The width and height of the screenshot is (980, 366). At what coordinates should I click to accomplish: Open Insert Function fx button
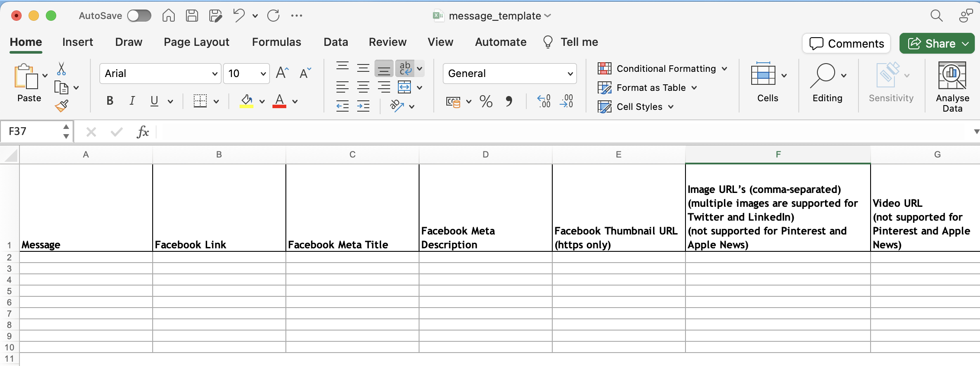pyautogui.click(x=143, y=132)
